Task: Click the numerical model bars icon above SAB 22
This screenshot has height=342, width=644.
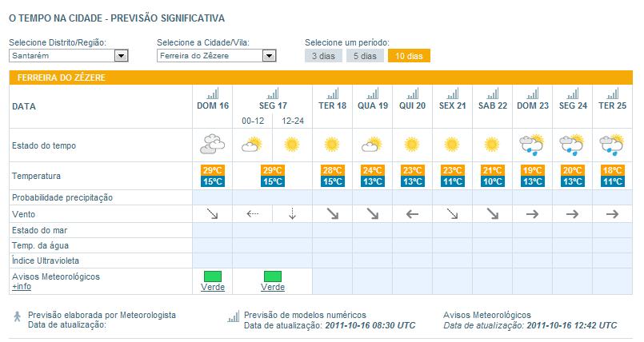Action: point(493,93)
